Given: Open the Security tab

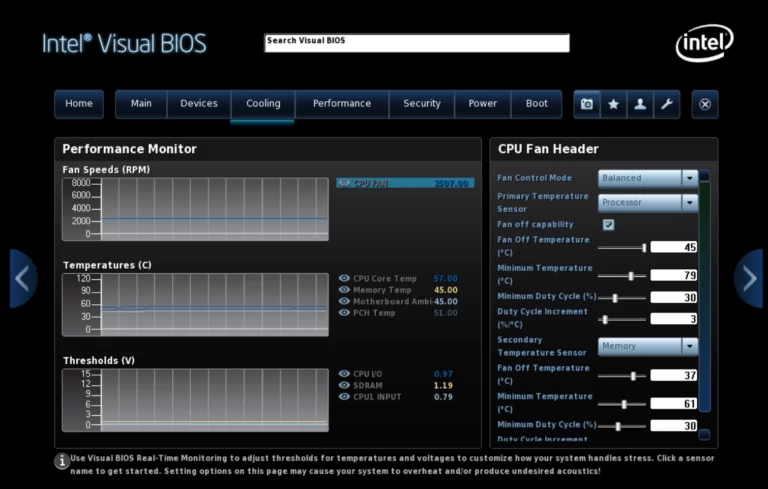Looking at the screenshot, I should coord(421,104).
